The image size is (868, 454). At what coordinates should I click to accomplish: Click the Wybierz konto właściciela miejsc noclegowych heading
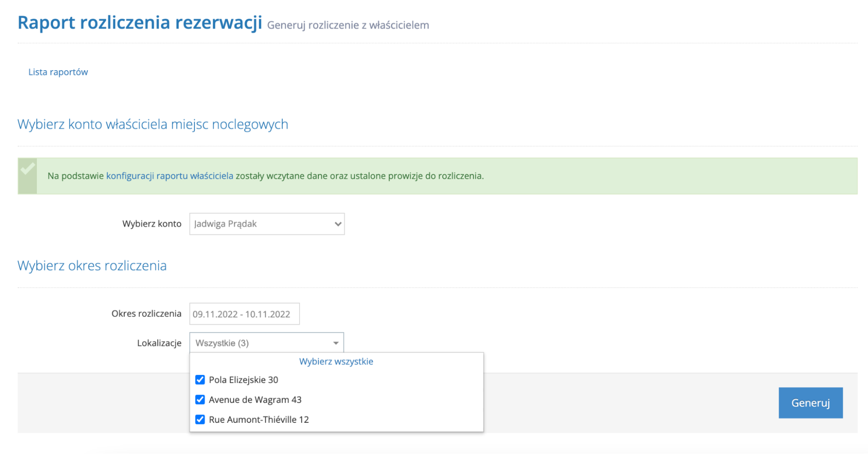[153, 124]
